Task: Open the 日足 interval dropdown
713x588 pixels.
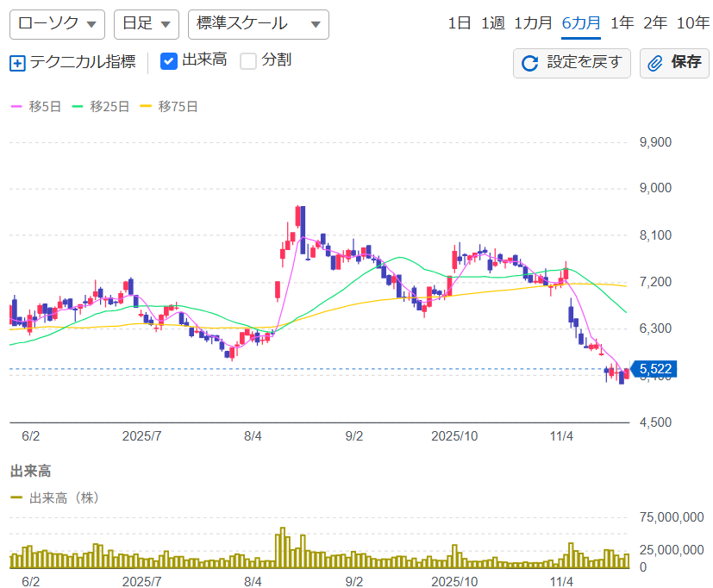Action: (x=147, y=24)
